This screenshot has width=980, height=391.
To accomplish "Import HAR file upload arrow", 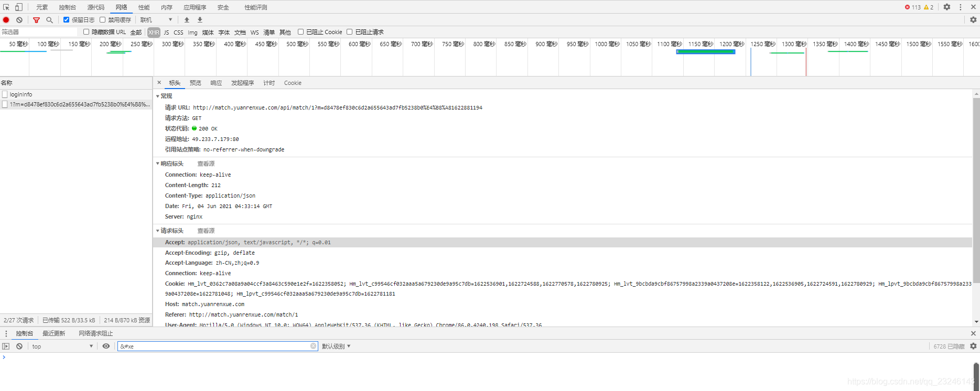I will 187,20.
